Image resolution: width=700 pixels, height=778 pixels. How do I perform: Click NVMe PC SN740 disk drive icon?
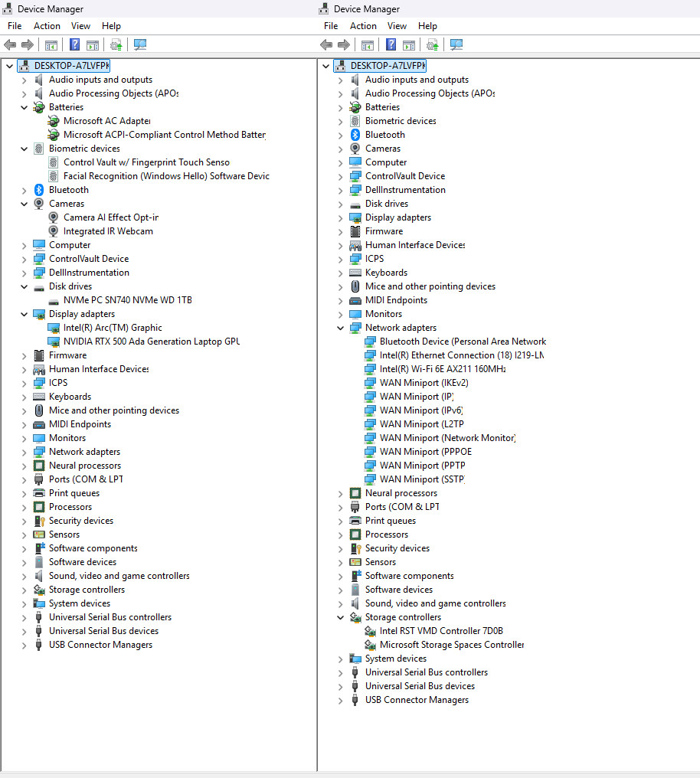pyautogui.click(x=54, y=301)
